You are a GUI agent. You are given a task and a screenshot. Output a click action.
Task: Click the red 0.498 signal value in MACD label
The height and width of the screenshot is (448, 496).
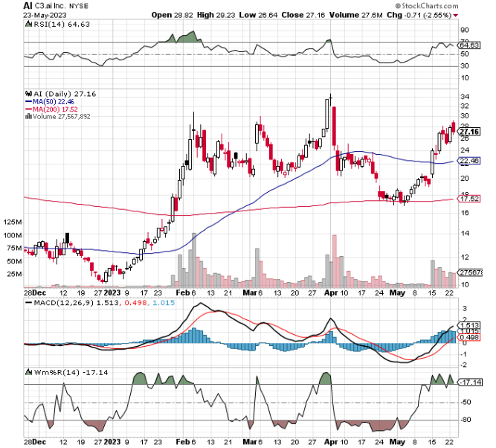point(135,303)
